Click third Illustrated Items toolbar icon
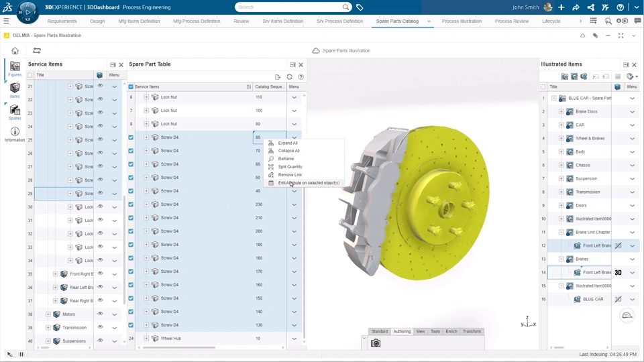This screenshot has height=362, width=644. tap(584, 76)
